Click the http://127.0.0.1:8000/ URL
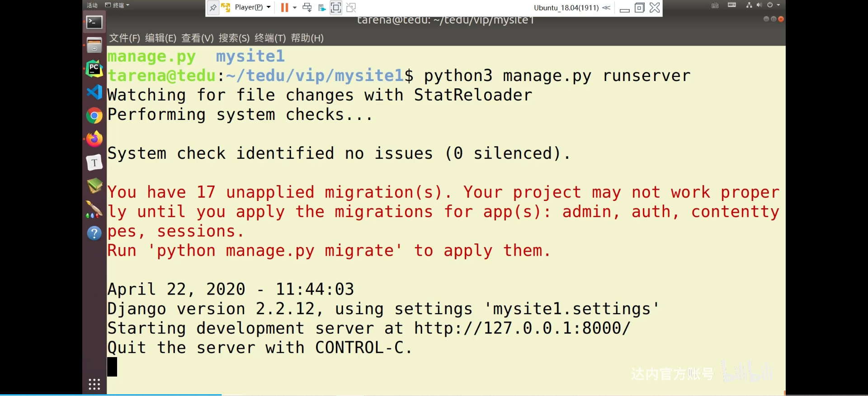This screenshot has width=868, height=396. (x=522, y=328)
